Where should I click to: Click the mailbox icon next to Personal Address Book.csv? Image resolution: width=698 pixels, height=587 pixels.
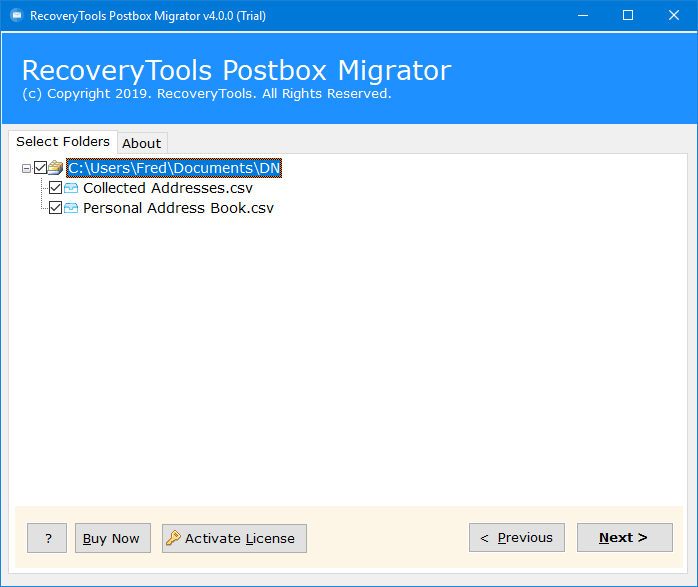(71, 208)
